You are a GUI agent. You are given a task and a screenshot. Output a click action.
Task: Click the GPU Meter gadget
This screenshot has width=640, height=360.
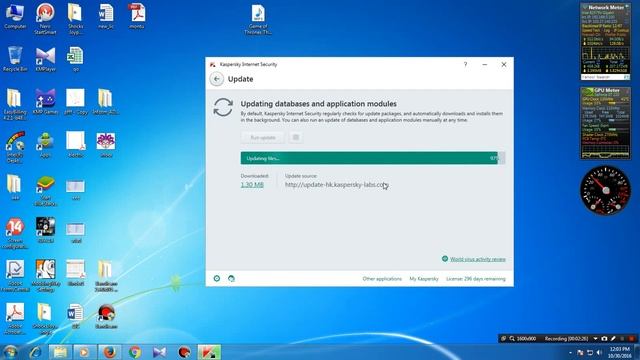605,123
